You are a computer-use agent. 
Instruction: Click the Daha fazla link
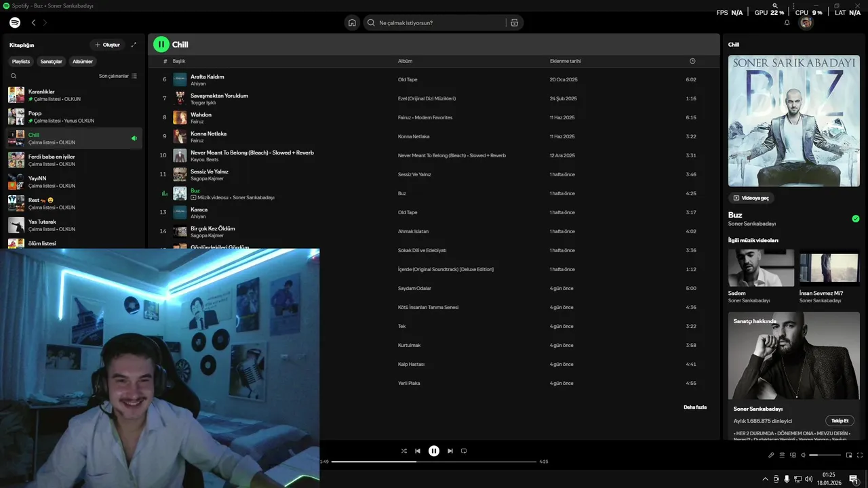pyautogui.click(x=695, y=407)
